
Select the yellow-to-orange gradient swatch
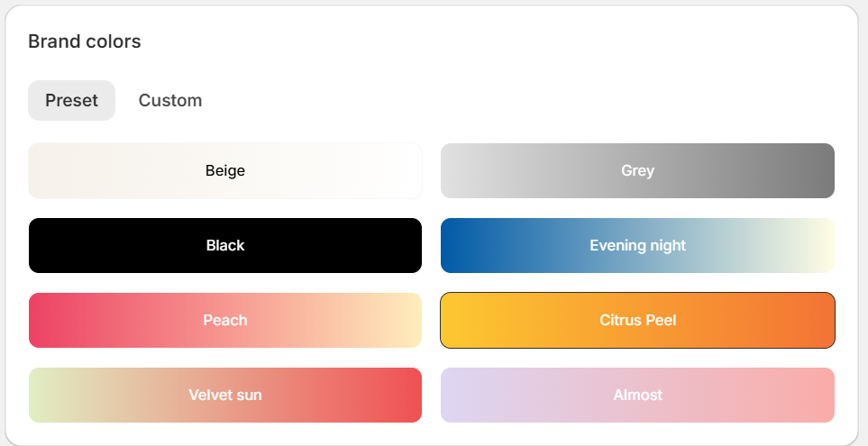click(x=638, y=320)
